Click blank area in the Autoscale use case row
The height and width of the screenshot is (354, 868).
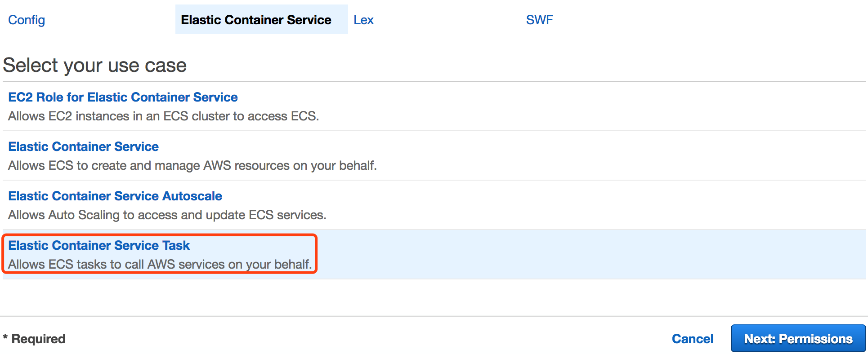coord(585,205)
